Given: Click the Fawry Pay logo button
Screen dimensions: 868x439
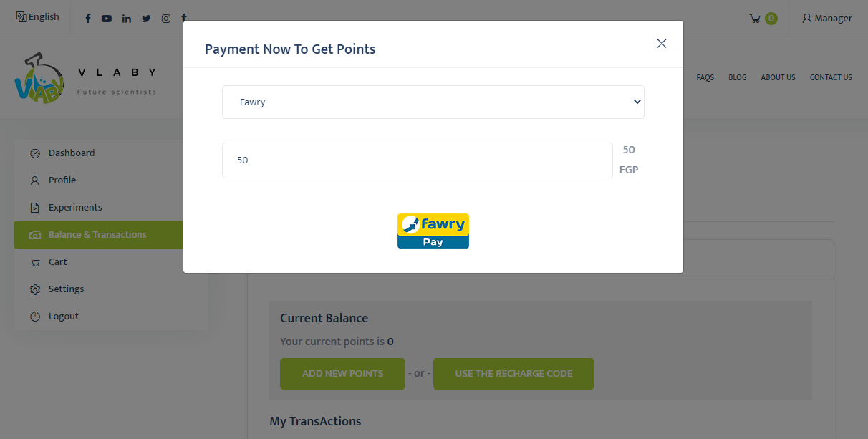Looking at the screenshot, I should pyautogui.click(x=433, y=231).
